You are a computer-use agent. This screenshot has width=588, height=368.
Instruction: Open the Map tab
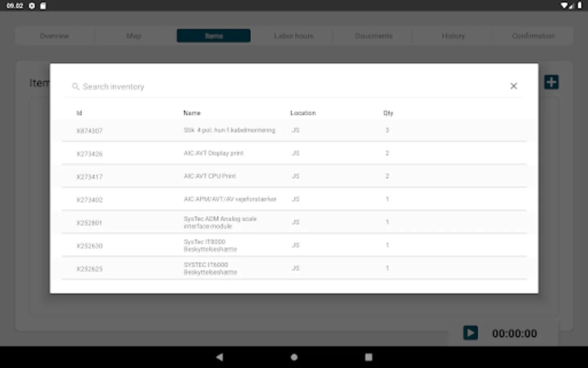tap(134, 36)
